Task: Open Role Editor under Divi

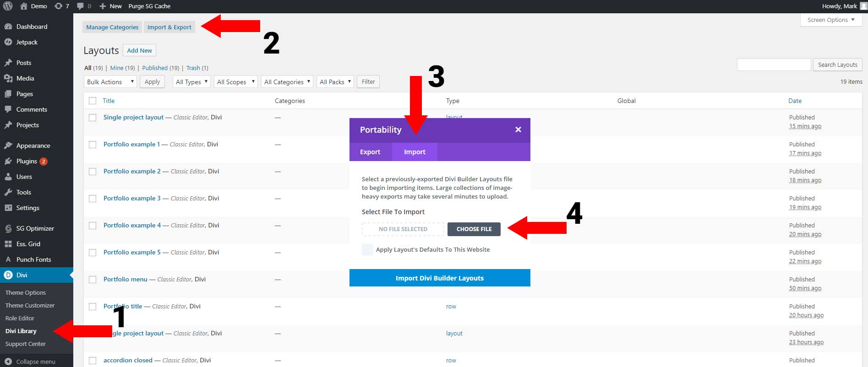Action: [20, 318]
